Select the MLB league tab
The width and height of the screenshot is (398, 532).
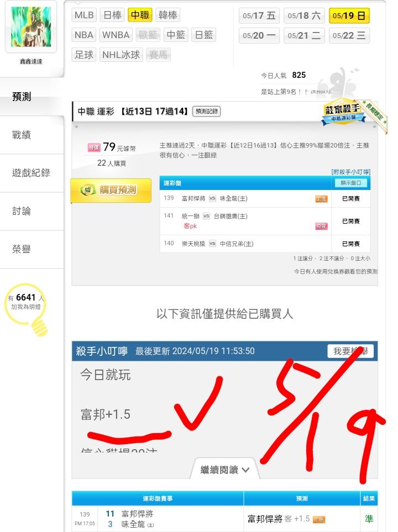pos(84,15)
